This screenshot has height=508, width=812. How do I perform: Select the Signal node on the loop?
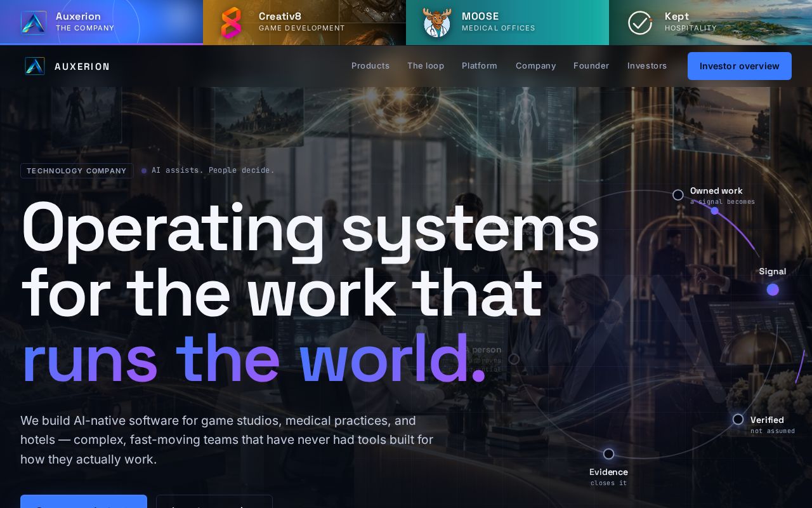coord(773,290)
